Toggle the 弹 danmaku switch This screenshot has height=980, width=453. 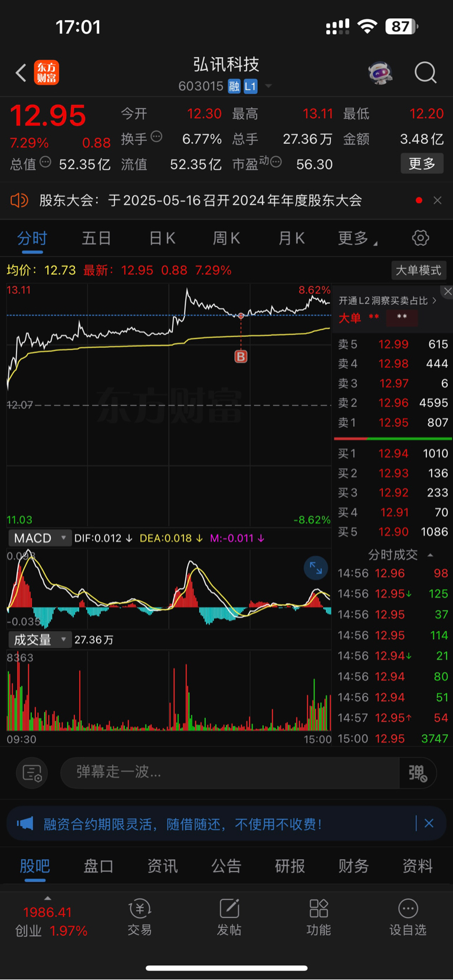point(418,772)
